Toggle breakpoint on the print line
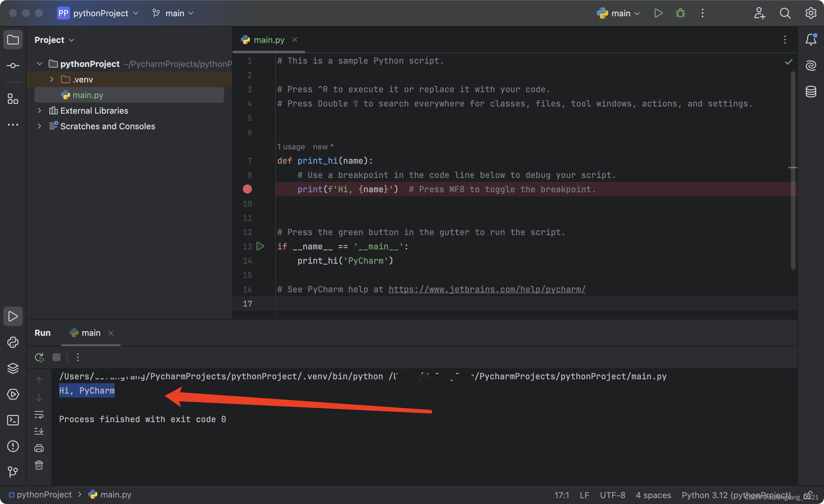The image size is (824, 504). click(x=247, y=189)
